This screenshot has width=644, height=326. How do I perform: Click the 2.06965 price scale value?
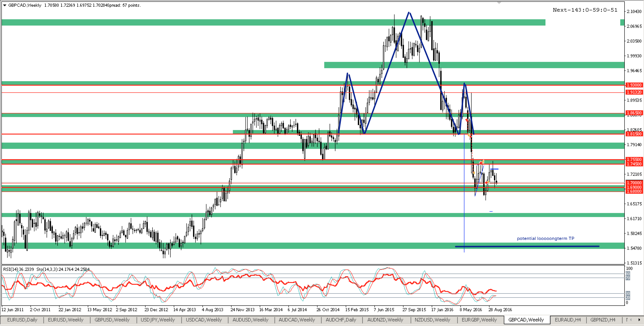pos(635,26)
